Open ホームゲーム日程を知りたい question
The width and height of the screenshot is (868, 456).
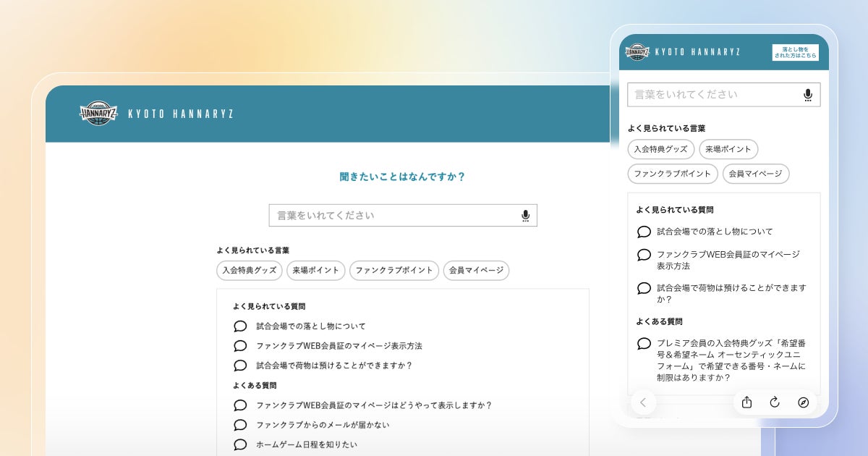[307, 444]
